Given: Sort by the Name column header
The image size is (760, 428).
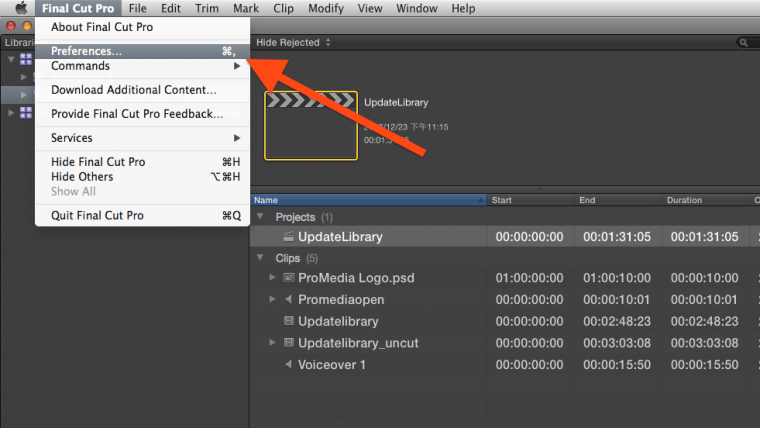Looking at the screenshot, I should coord(368,200).
